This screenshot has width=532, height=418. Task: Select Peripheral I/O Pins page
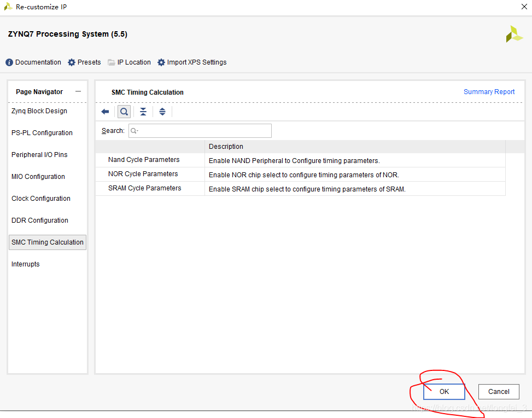39,155
